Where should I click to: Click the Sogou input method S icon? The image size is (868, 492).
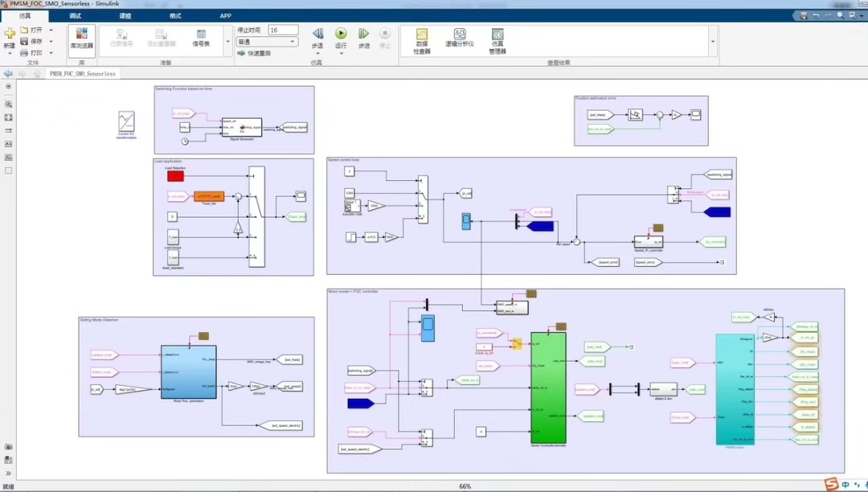click(x=832, y=484)
